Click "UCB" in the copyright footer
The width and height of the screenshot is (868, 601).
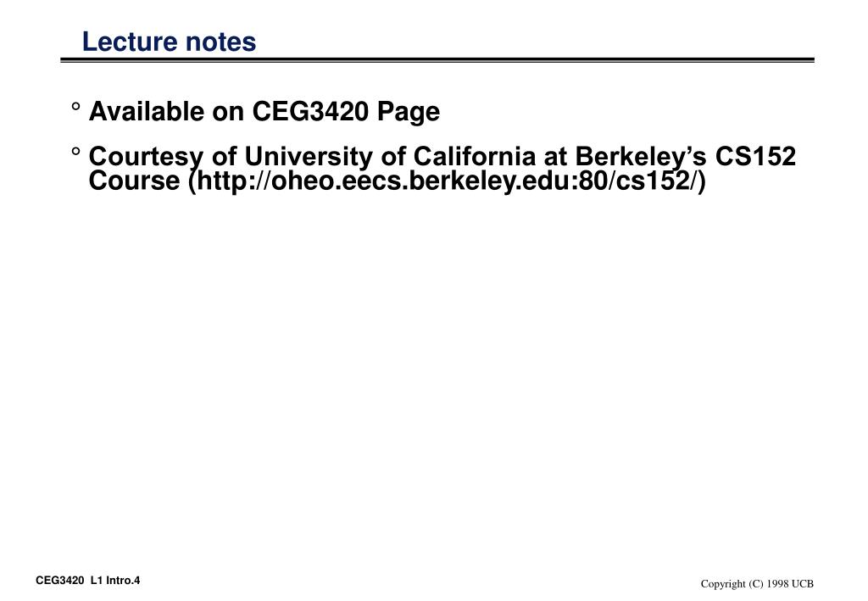pos(803,584)
